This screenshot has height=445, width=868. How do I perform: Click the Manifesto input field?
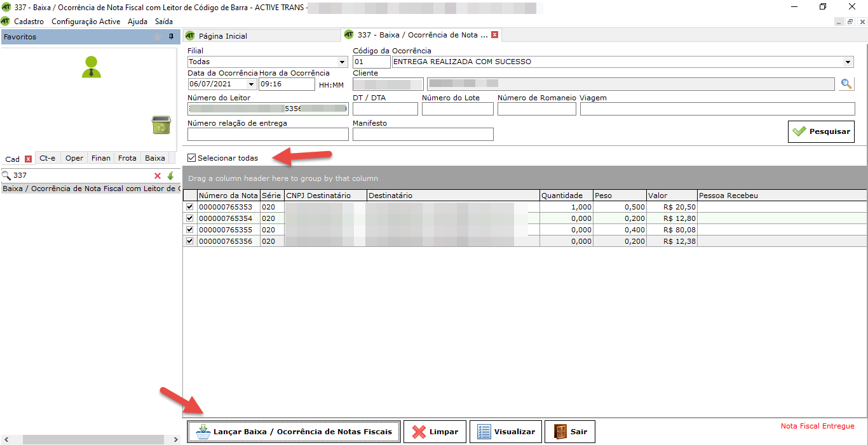[423, 134]
